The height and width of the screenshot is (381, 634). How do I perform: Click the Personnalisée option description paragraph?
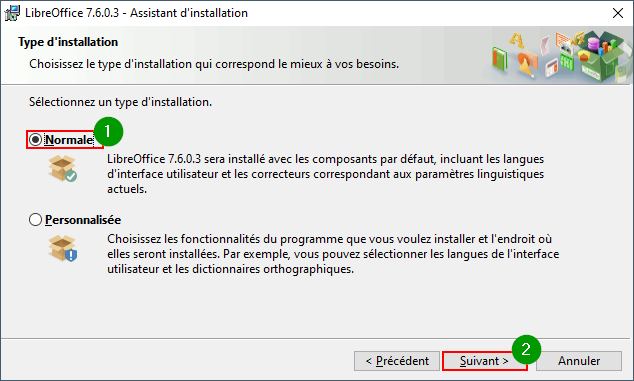333,254
